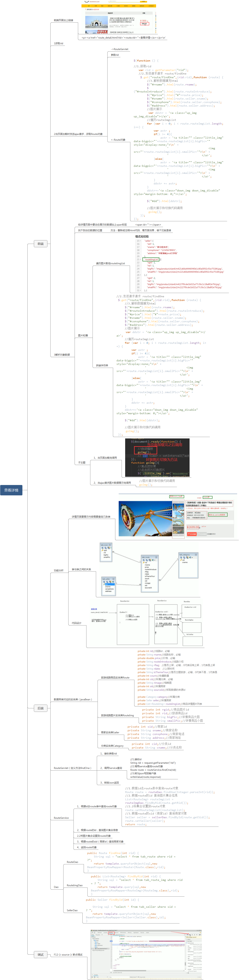Screen dimensions: 239x980
Task: Select the 前端 branch node
Action: tap(40, 244)
